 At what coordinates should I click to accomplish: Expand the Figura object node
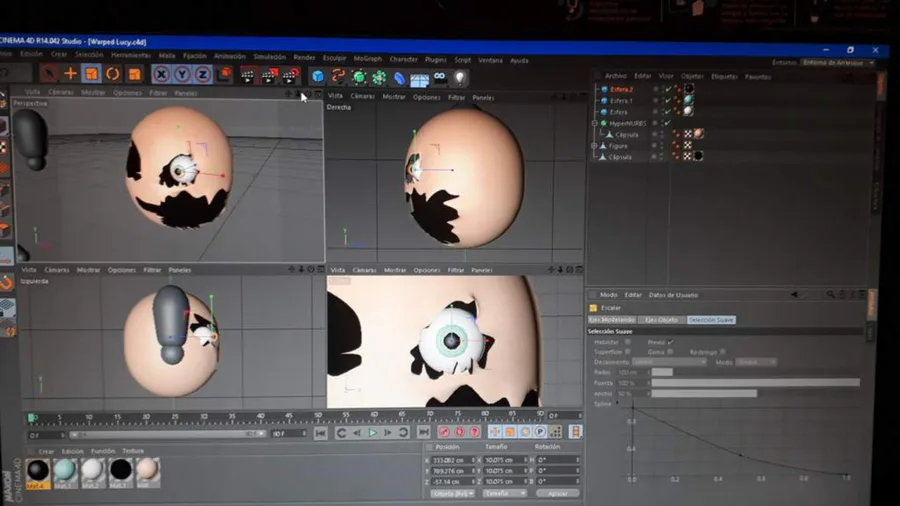(594, 146)
